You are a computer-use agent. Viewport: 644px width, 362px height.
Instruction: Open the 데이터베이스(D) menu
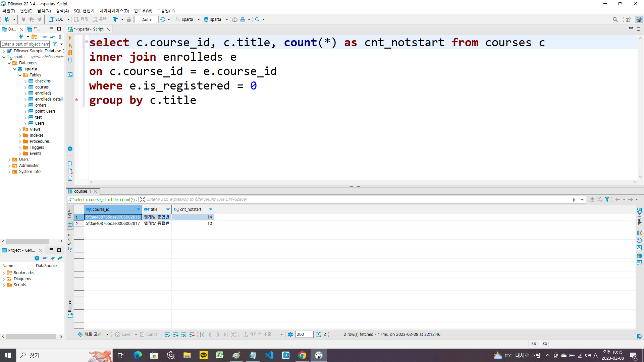click(114, 11)
